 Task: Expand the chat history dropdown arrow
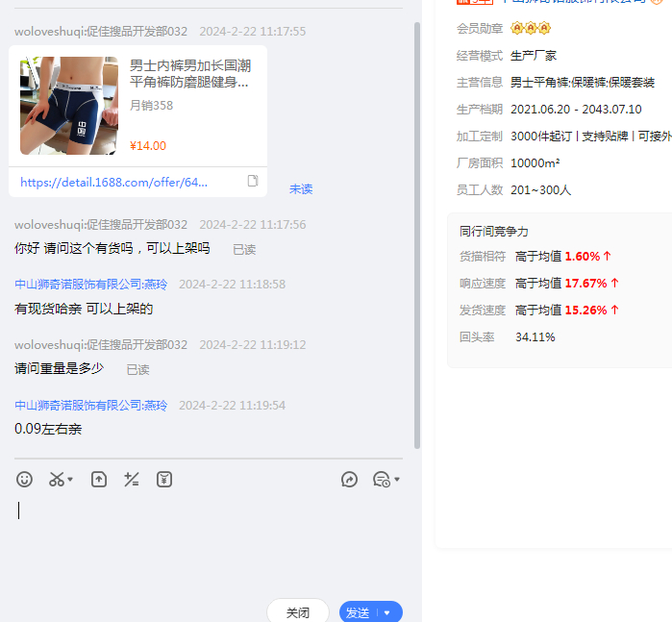click(397, 480)
